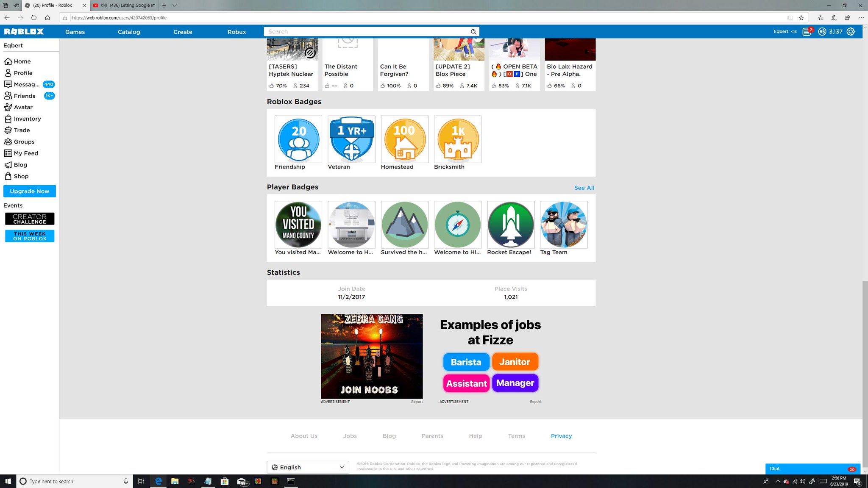Click See All player badges link

584,188
